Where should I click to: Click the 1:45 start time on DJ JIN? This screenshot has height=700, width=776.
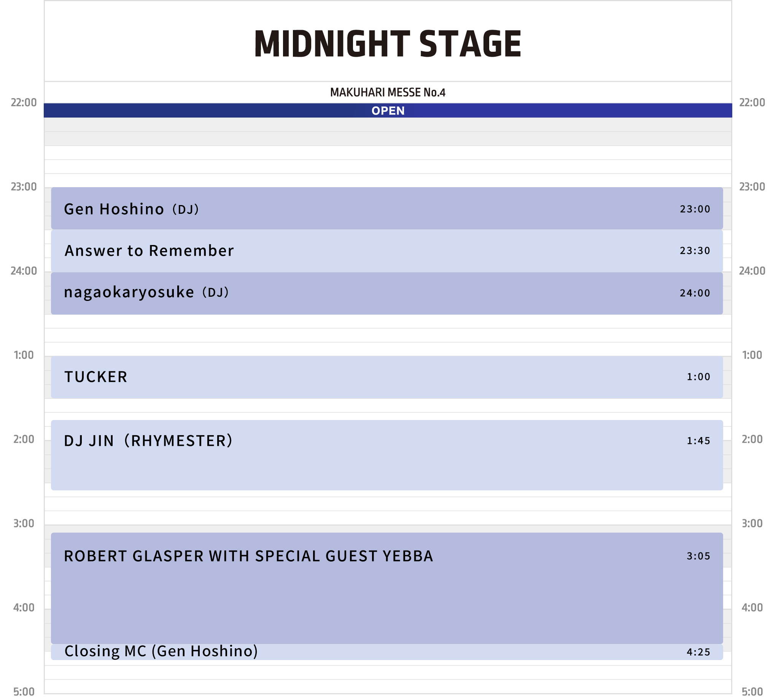click(x=698, y=441)
